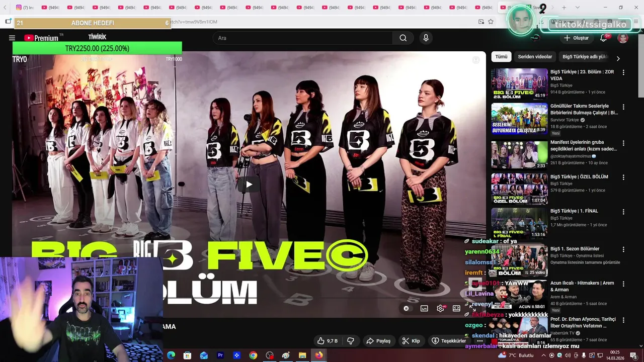Open Habertürk TV channel name
Viewport: 644px width, 362px height.
pyautogui.click(x=562, y=333)
